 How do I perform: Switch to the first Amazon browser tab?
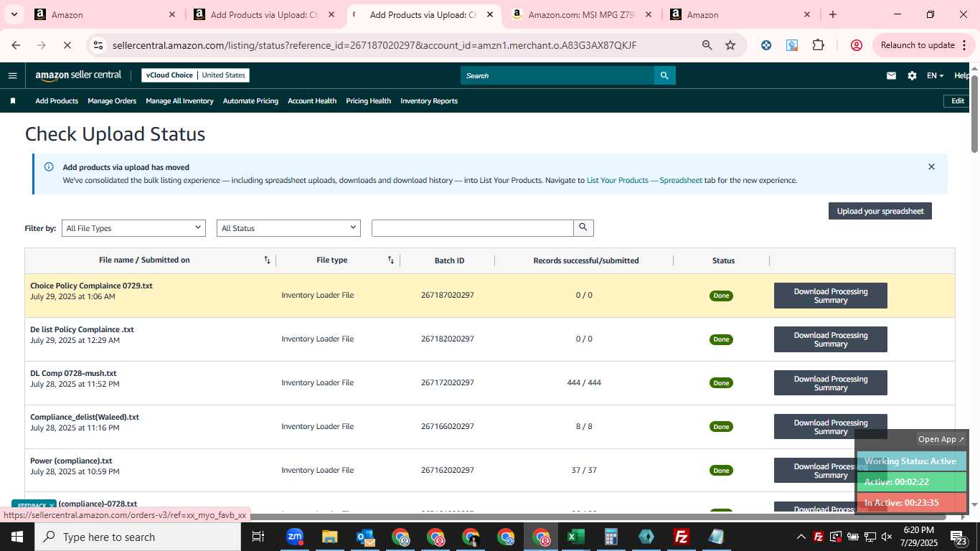click(105, 14)
